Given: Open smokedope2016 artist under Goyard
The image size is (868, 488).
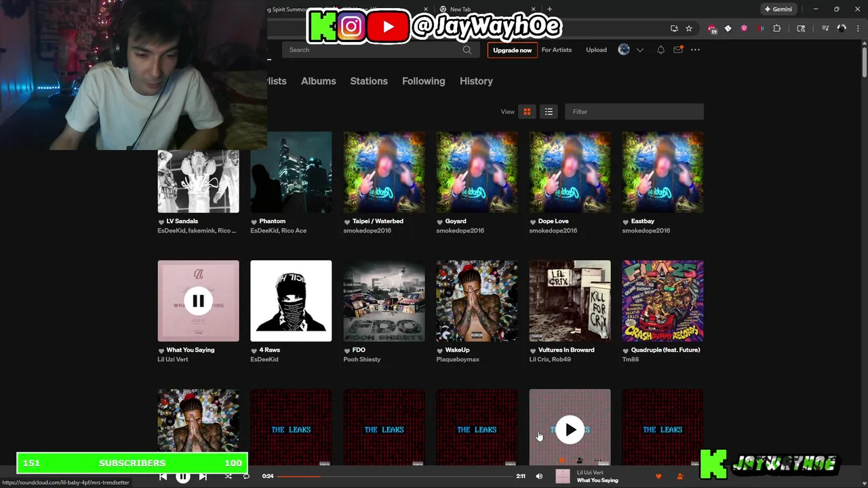Looking at the screenshot, I should pyautogui.click(x=460, y=230).
